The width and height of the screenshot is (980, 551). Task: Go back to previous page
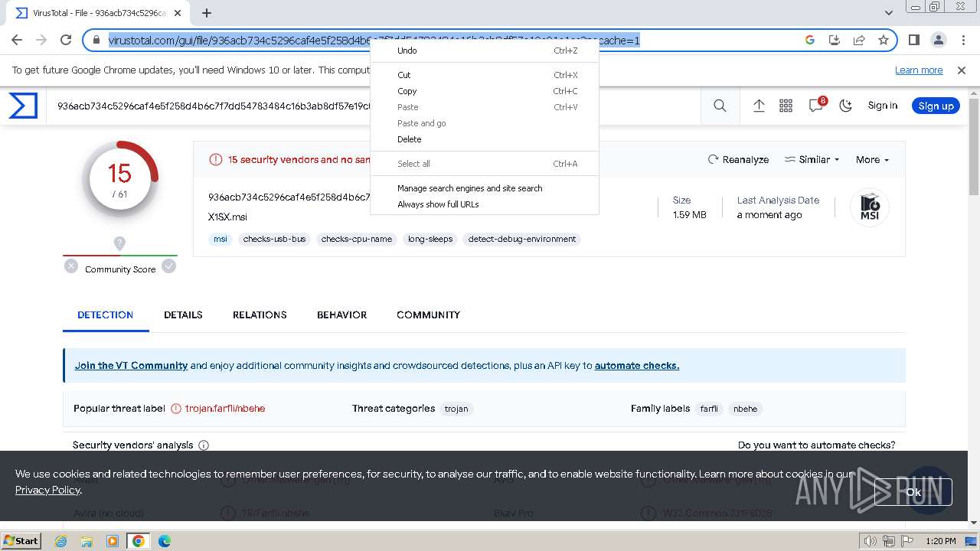[x=17, y=40]
